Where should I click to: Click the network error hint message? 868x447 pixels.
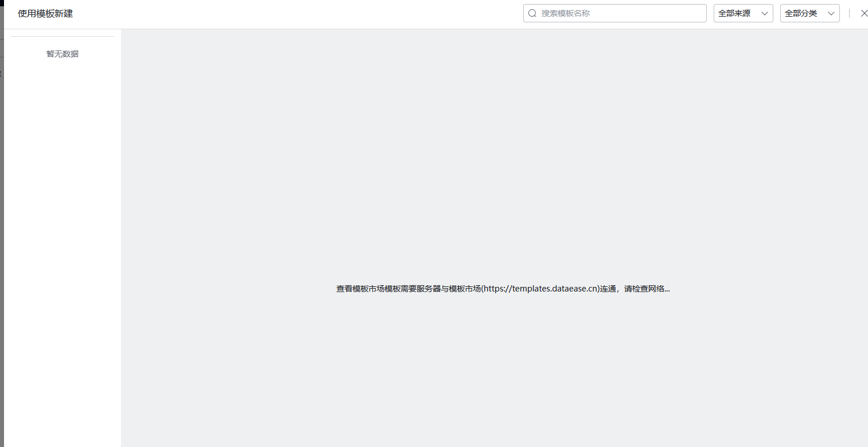coord(503,289)
